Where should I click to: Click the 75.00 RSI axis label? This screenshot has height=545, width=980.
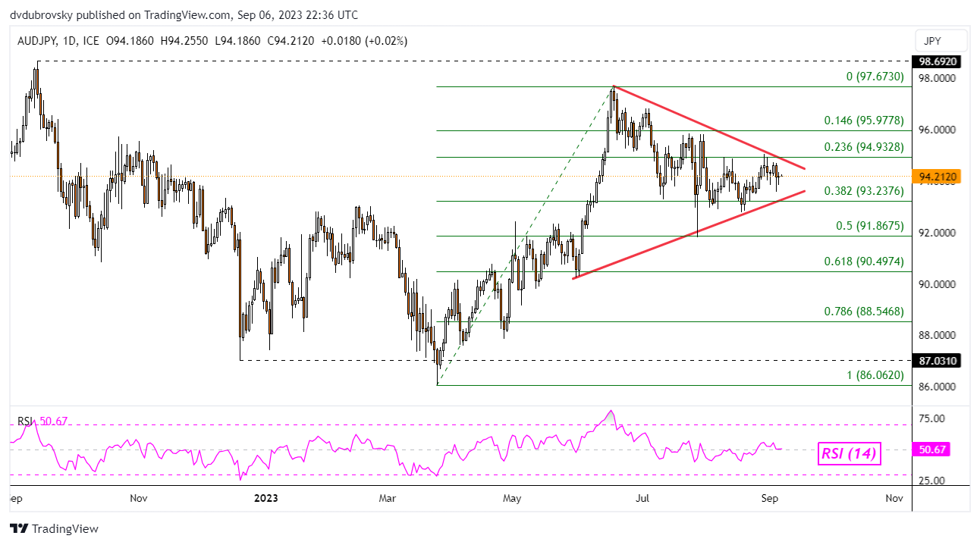(932, 418)
